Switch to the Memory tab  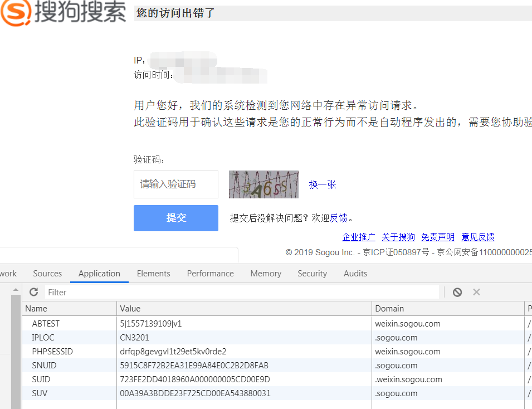pos(266,274)
